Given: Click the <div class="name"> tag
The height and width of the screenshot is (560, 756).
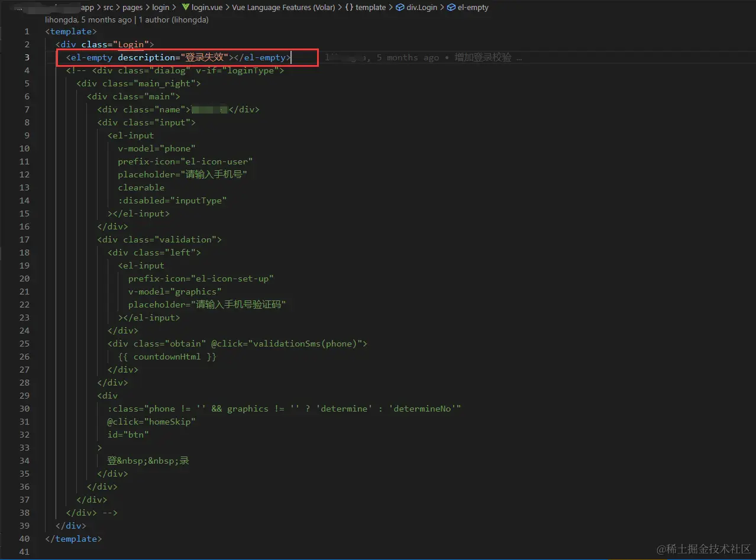Looking at the screenshot, I should point(144,109).
